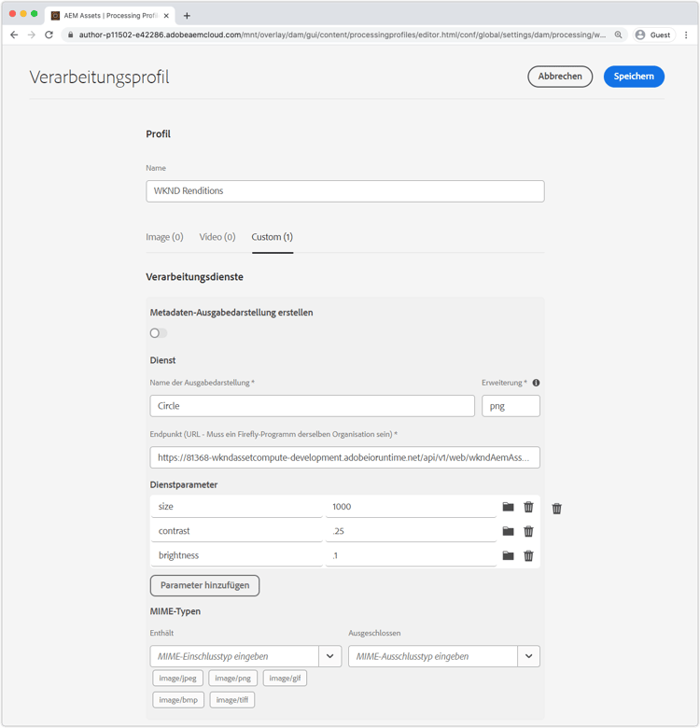Viewport: 700px width, 728px height.
Task: Select the AEM Assets browser tab
Action: 110,16
